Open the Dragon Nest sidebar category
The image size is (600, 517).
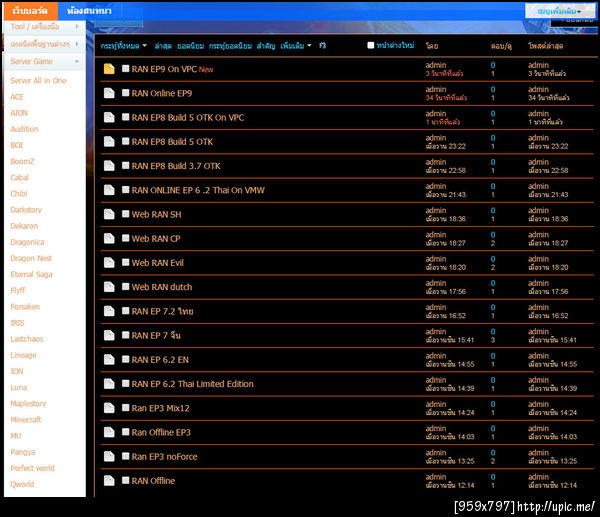pos(31,258)
